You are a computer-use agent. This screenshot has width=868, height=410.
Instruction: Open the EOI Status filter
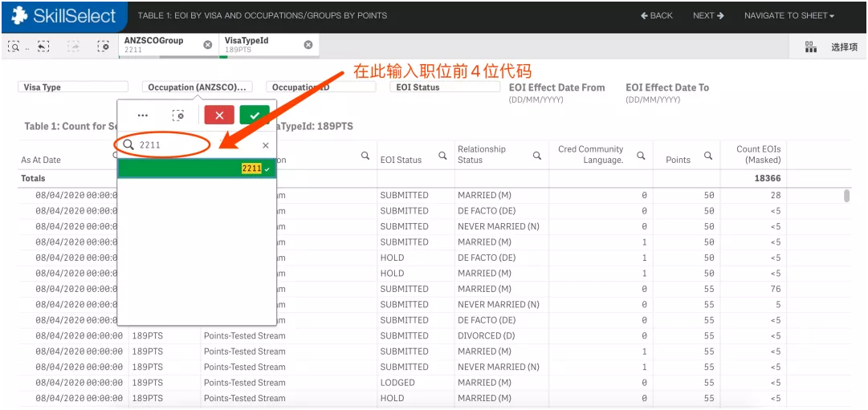pos(446,87)
